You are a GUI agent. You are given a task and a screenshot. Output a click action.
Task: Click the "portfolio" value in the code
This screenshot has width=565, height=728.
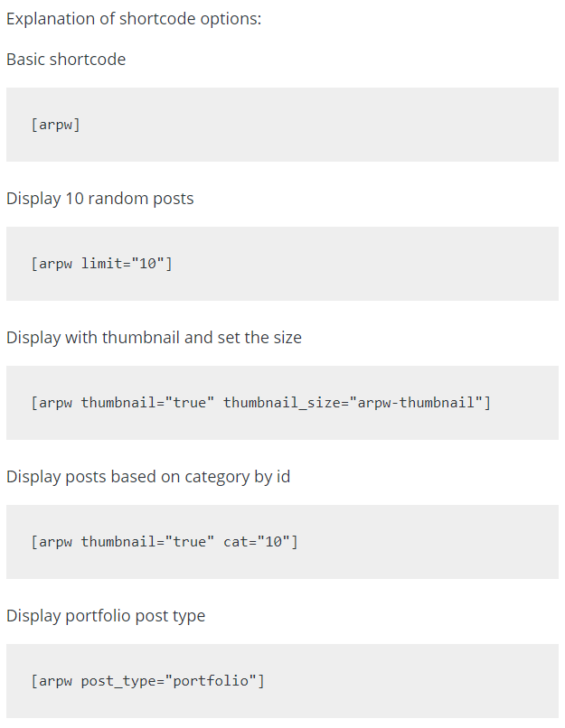point(211,681)
